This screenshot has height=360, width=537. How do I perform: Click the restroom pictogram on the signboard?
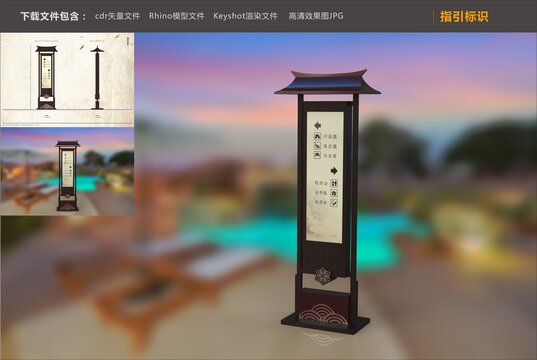pos(334,183)
